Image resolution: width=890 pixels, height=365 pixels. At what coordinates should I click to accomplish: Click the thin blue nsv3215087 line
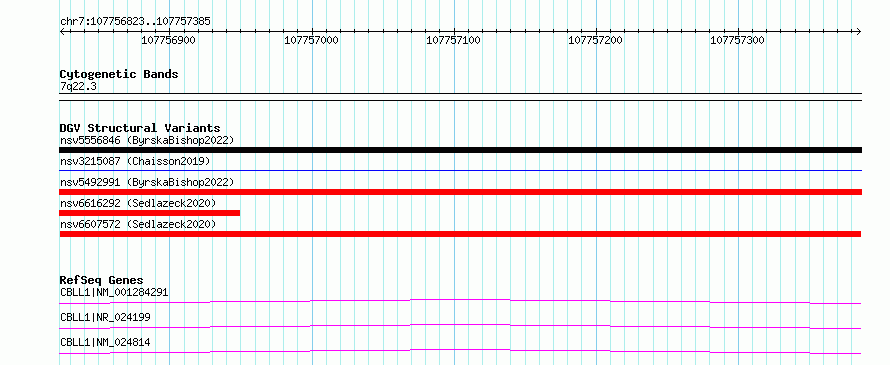460,170
